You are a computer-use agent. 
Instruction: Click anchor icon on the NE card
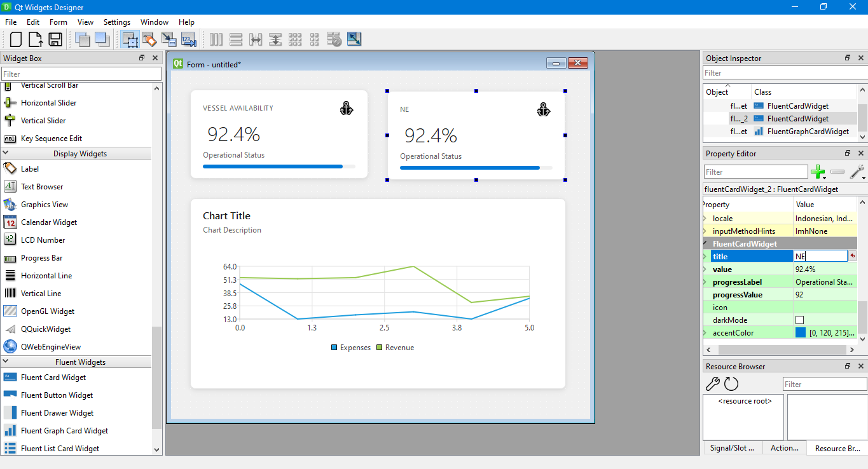point(543,109)
